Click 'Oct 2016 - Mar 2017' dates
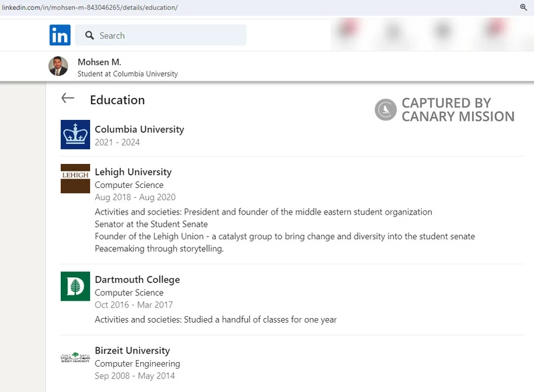Screen dimensions: 534x392 pos(134,305)
